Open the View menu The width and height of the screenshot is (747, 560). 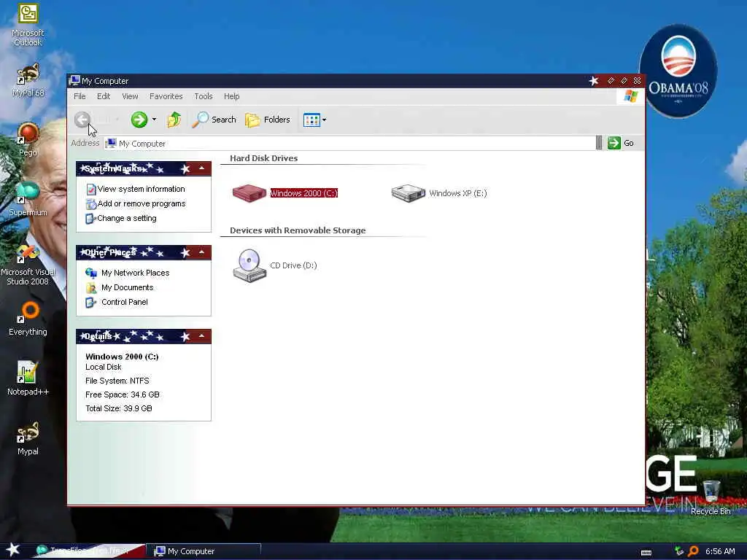pyautogui.click(x=130, y=96)
